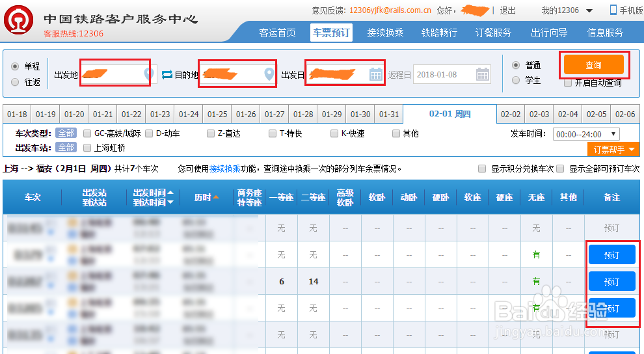Screen dimensions: 644x354
Task: Expand 我的12306 account menu
Action: [567, 10]
